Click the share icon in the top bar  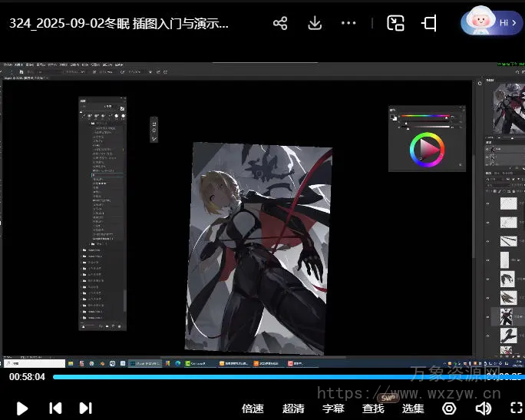pos(280,23)
